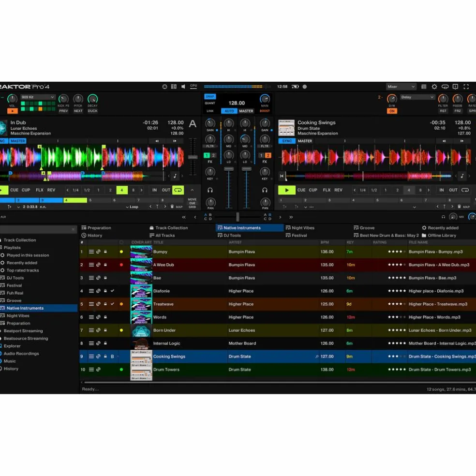
Task: Open the DJ Tools favorite tab
Action: [x=229, y=235]
